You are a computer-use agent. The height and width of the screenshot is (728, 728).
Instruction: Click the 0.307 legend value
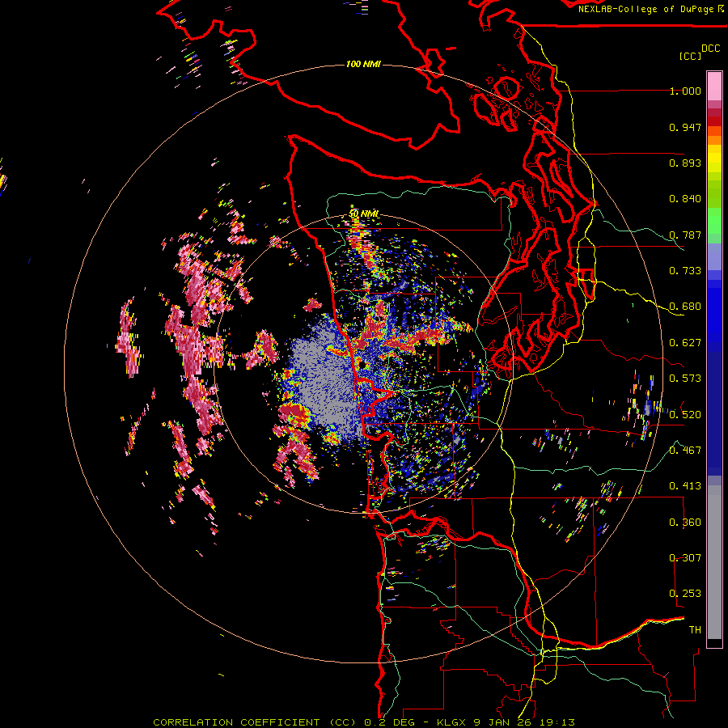[685, 558]
